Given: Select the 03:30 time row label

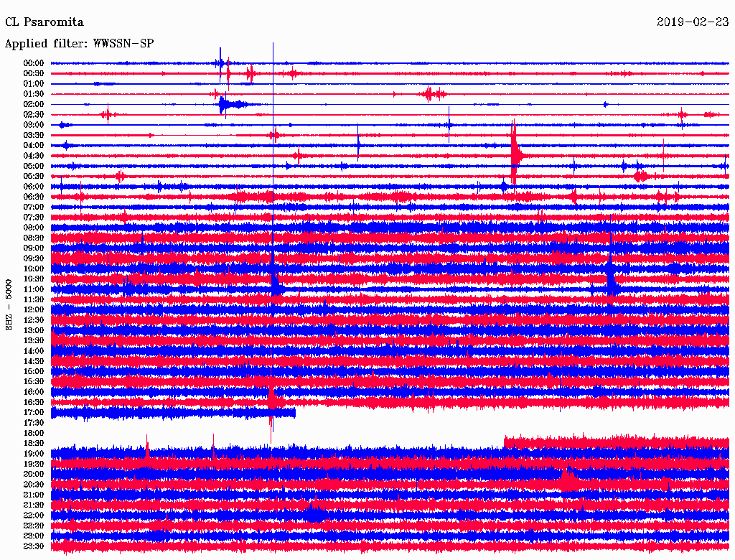Looking at the screenshot, I should [34, 136].
